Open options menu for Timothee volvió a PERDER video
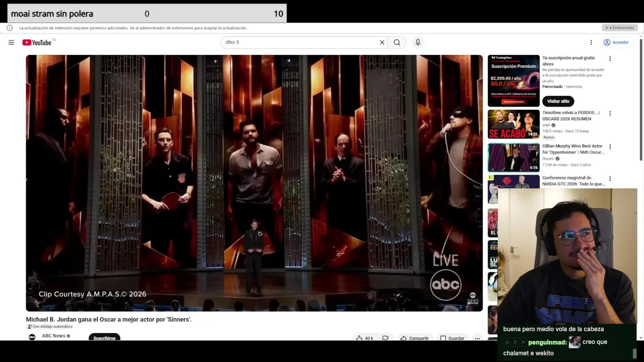This screenshot has height=362, width=644. (x=610, y=114)
